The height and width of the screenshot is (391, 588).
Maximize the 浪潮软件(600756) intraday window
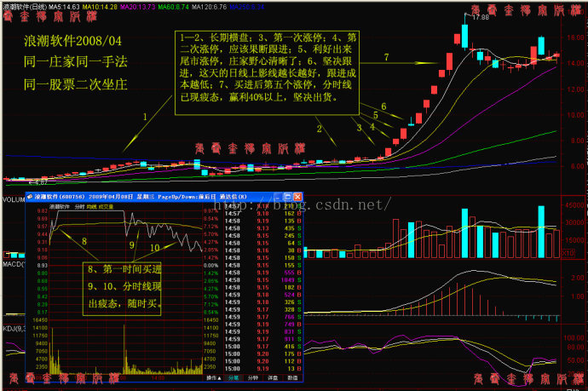pos(288,197)
